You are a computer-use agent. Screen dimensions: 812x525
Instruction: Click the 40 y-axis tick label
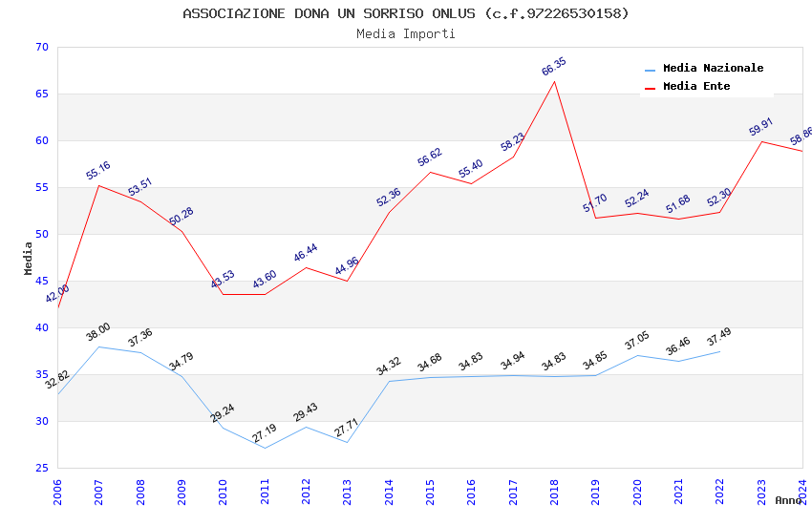pyautogui.click(x=42, y=328)
